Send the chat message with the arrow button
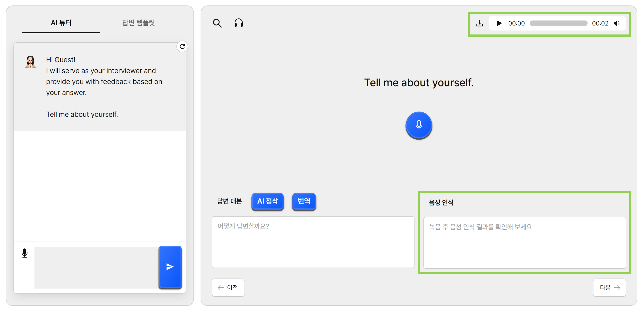Screen dimensions: 644x312 coord(170,267)
